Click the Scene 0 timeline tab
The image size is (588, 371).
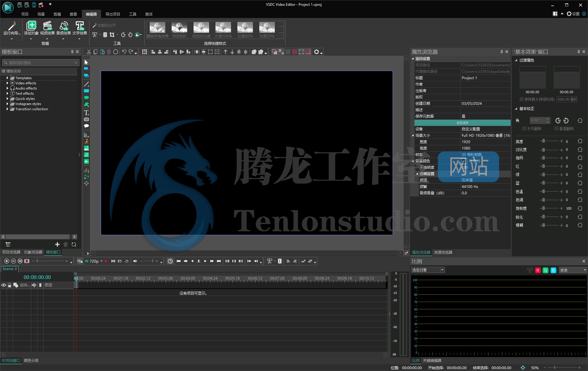click(x=10, y=269)
